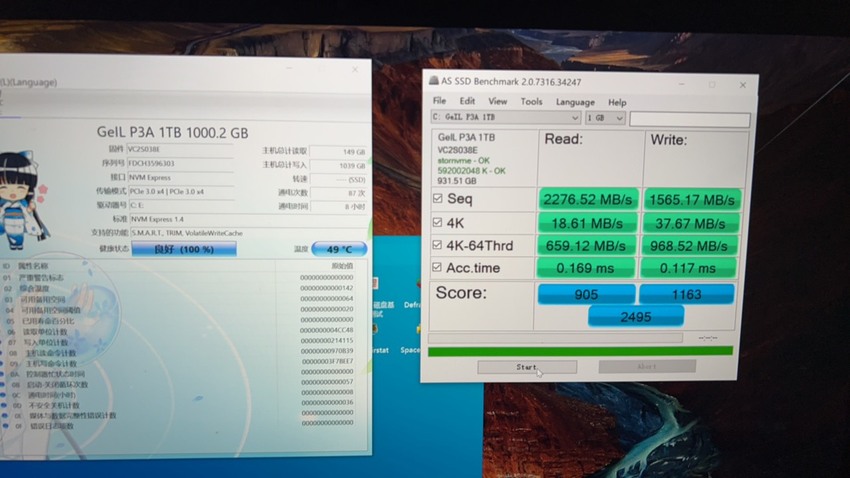Image resolution: width=850 pixels, height=478 pixels.
Task: Click the transfer mode field PCIe 3.0 x4
Action: (181, 192)
